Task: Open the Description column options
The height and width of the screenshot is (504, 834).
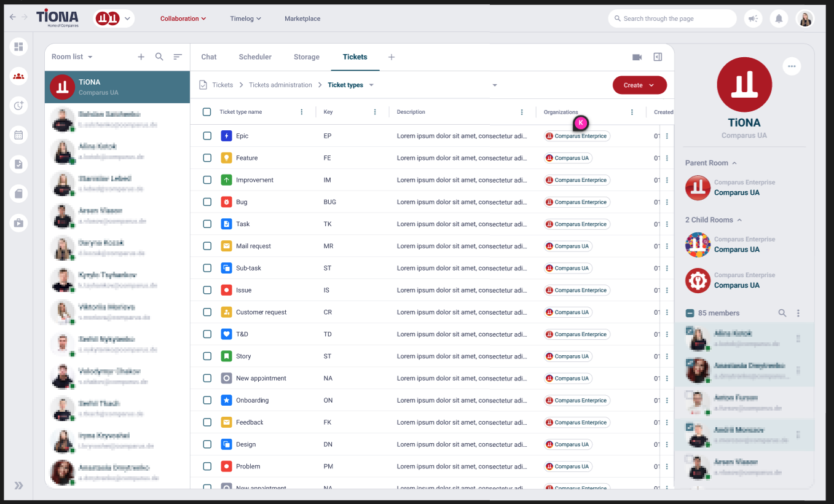Action: click(x=522, y=112)
